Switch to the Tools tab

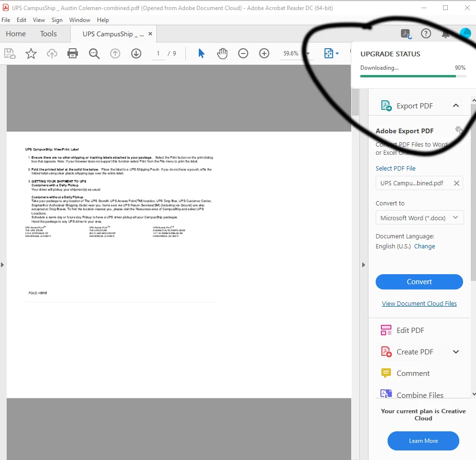[x=48, y=34]
